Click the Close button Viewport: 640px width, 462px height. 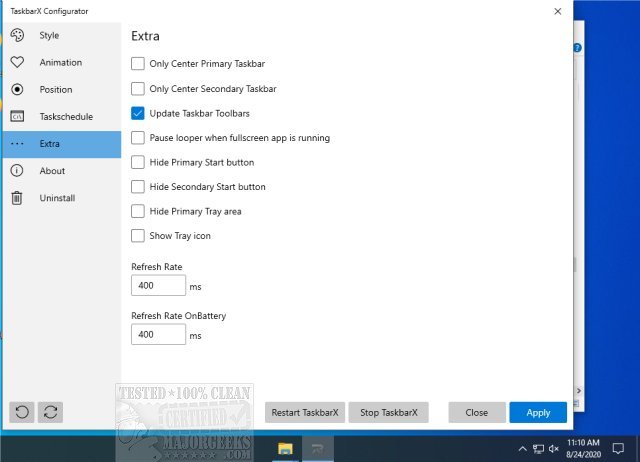[x=477, y=413]
